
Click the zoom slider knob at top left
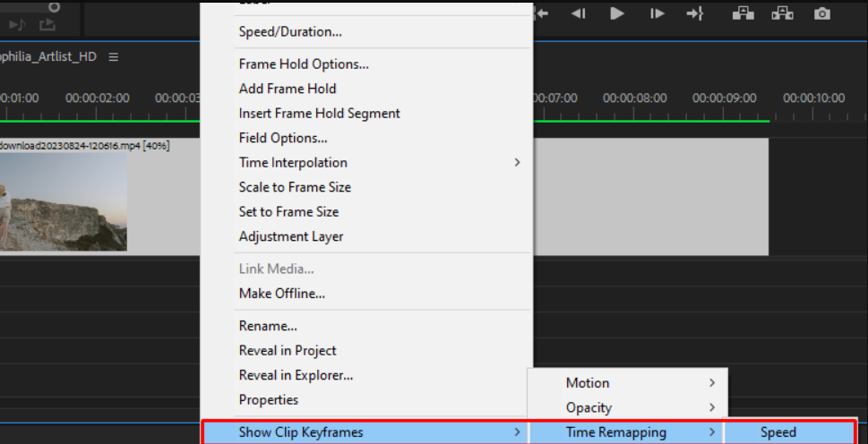click(54, 7)
